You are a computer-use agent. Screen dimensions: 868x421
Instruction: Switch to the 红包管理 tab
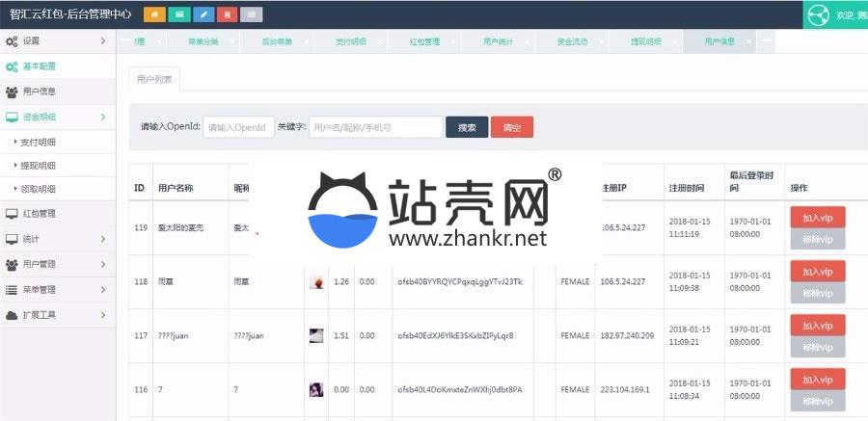[423, 42]
